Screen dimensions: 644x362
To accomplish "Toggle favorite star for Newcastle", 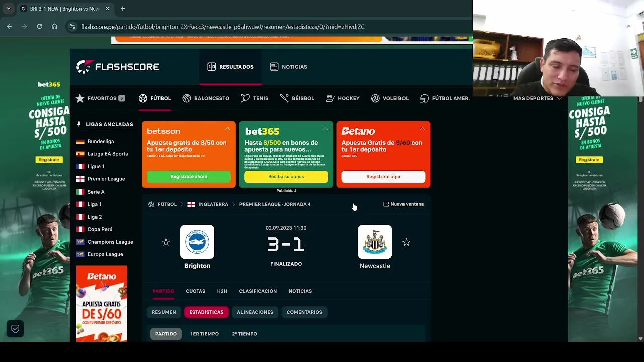I will coord(406,242).
